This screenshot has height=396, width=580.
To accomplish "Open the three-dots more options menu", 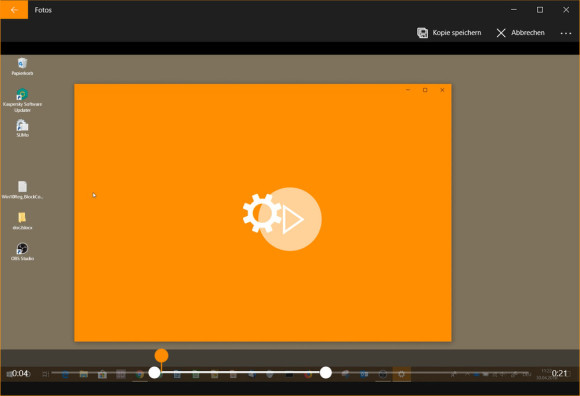I will pyautogui.click(x=566, y=33).
